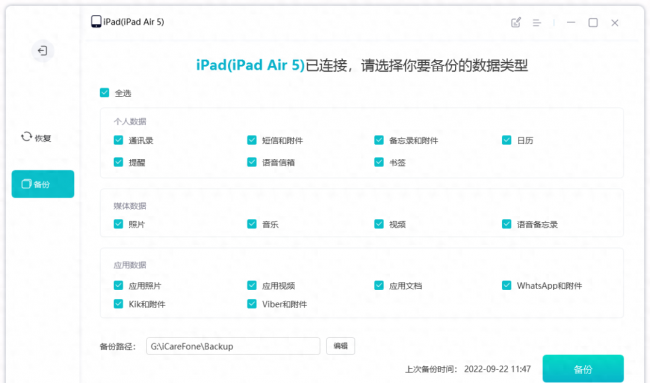The width and height of the screenshot is (650, 383).
Task: Uncheck the 应用文档 app documents checkbox
Action: point(379,285)
